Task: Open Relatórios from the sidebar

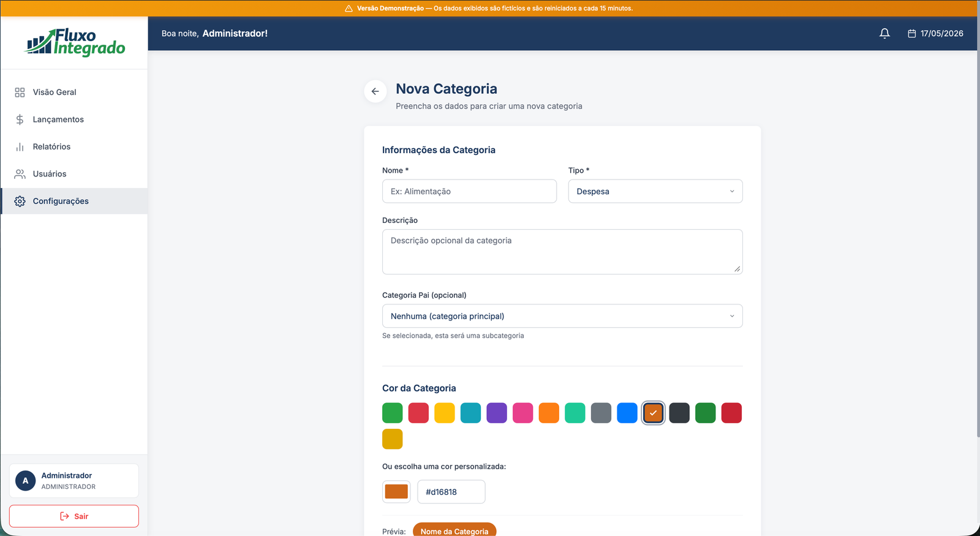Action: [x=74, y=147]
